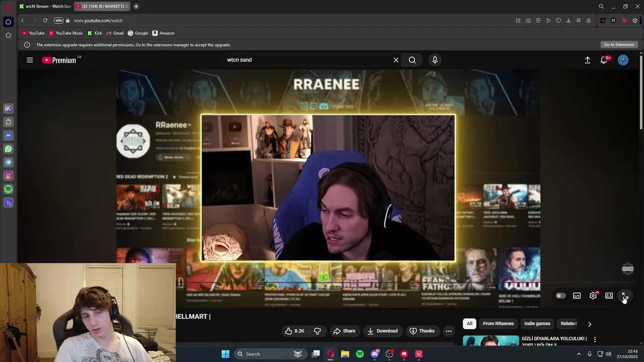Download the video
The width and height of the screenshot is (644, 362).
382,331
